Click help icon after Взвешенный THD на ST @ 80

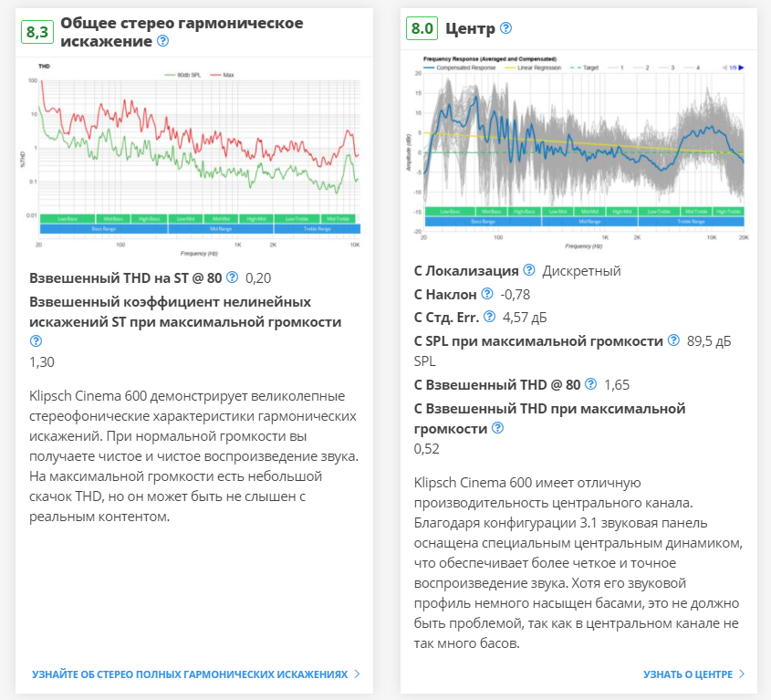click(x=232, y=277)
